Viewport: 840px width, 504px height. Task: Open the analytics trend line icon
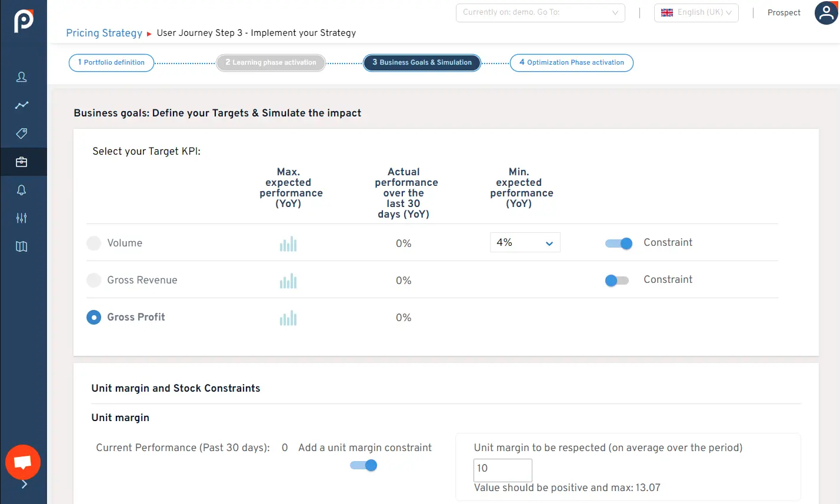click(x=22, y=105)
